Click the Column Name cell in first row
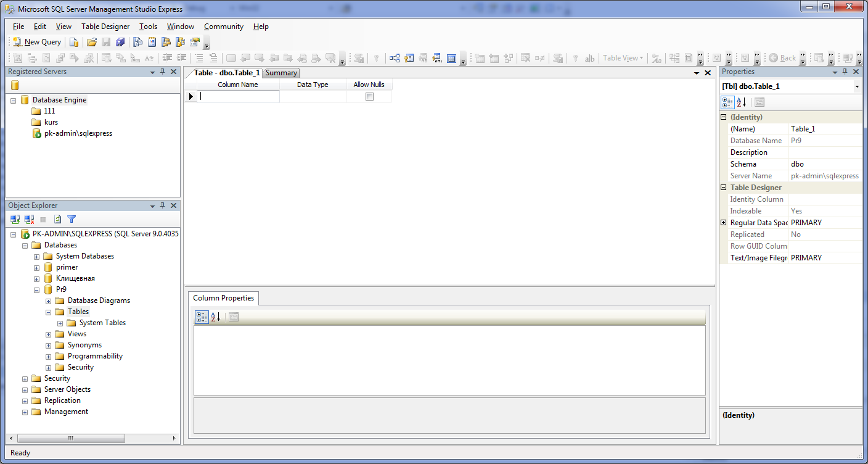The height and width of the screenshot is (464, 868). point(238,96)
